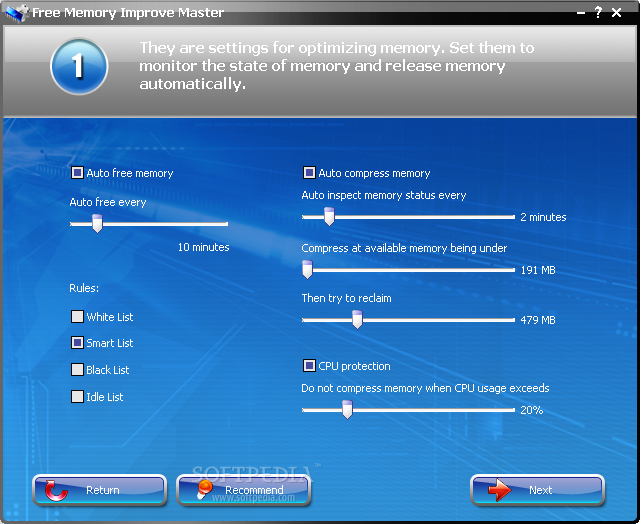Go to the next step with Next

click(538, 490)
